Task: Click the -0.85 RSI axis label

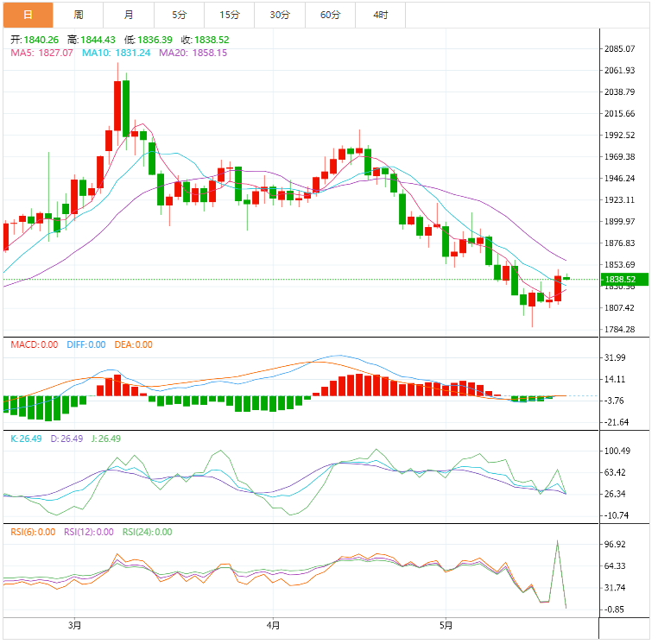Action: (x=615, y=609)
